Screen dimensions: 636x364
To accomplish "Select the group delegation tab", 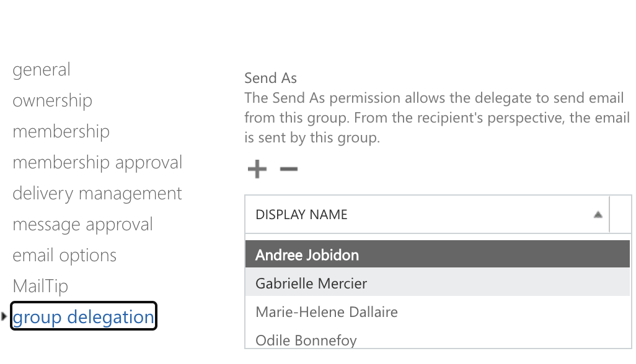I will 84,317.
